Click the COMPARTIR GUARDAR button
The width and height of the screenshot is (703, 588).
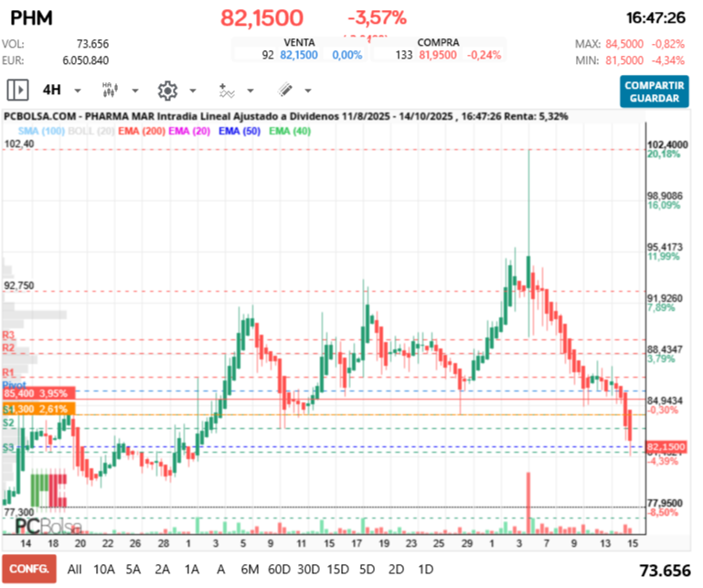654,91
